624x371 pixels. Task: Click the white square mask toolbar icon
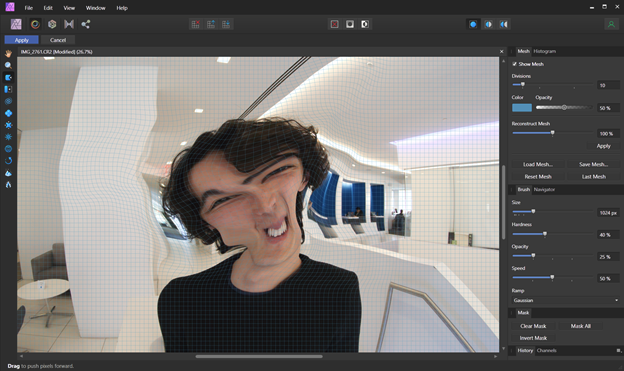(350, 24)
